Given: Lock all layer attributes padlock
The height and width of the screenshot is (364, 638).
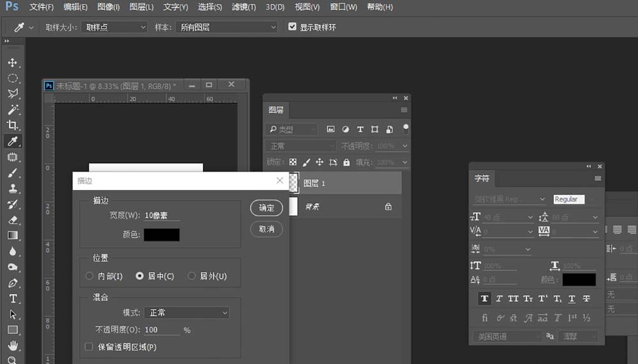Looking at the screenshot, I should click(346, 163).
